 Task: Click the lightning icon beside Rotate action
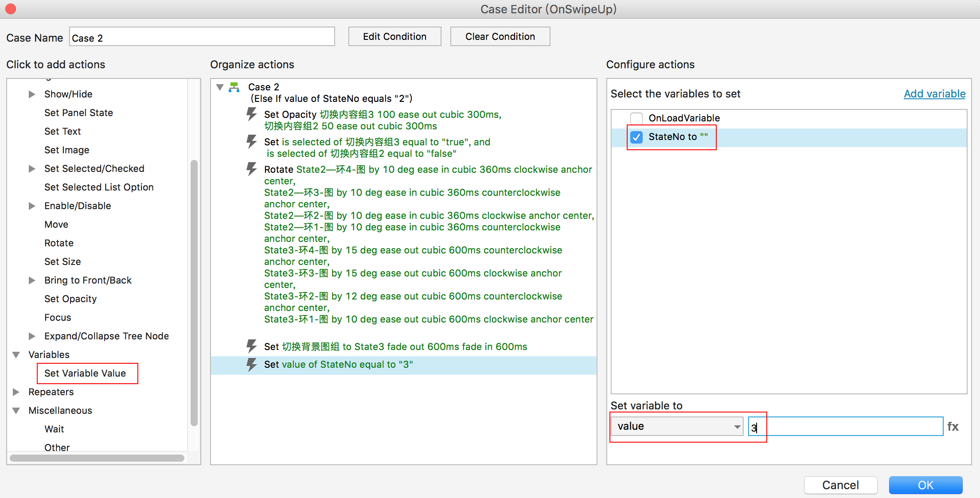[x=251, y=169]
